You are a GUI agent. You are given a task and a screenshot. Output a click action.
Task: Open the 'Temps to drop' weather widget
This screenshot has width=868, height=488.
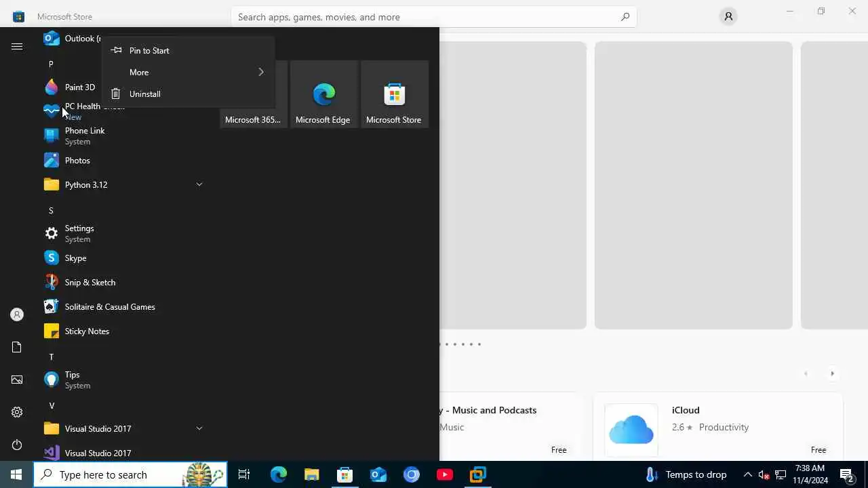686,474
